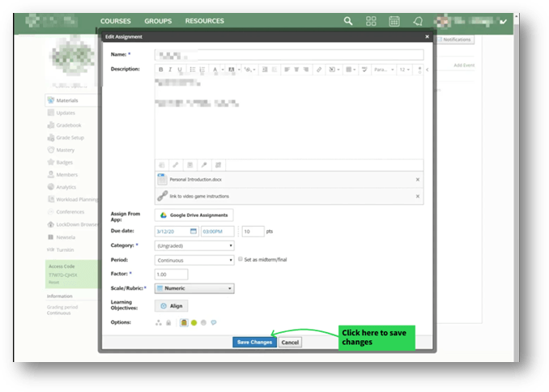Open the COURSES menu
The width and height of the screenshot is (549, 392).
116,21
